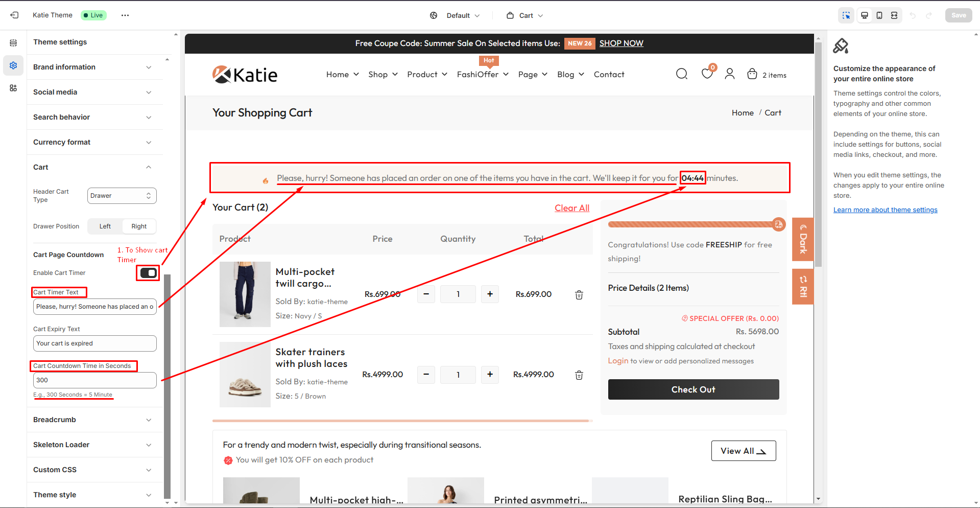Screen dimensions: 980x508
Task: Delete Multi-pocket twill cargo from cart
Action: (x=579, y=295)
